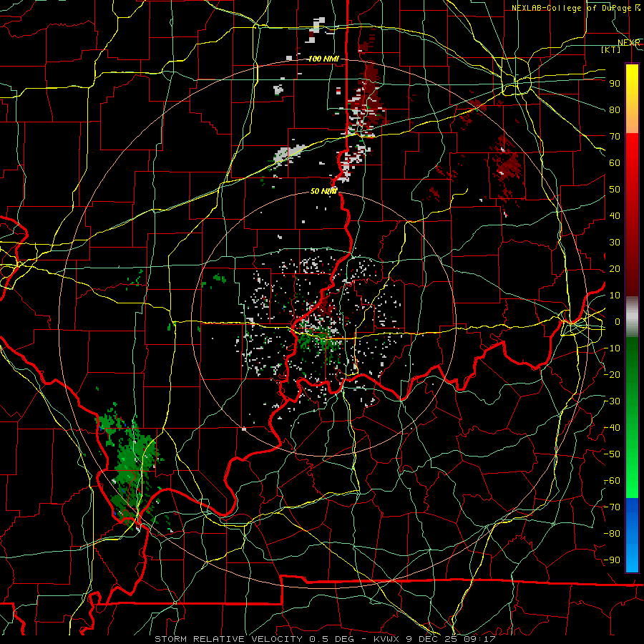Click the 09:17 timestamp in the caption
Image resolution: width=644 pixels, height=644 pixels.
479,639
